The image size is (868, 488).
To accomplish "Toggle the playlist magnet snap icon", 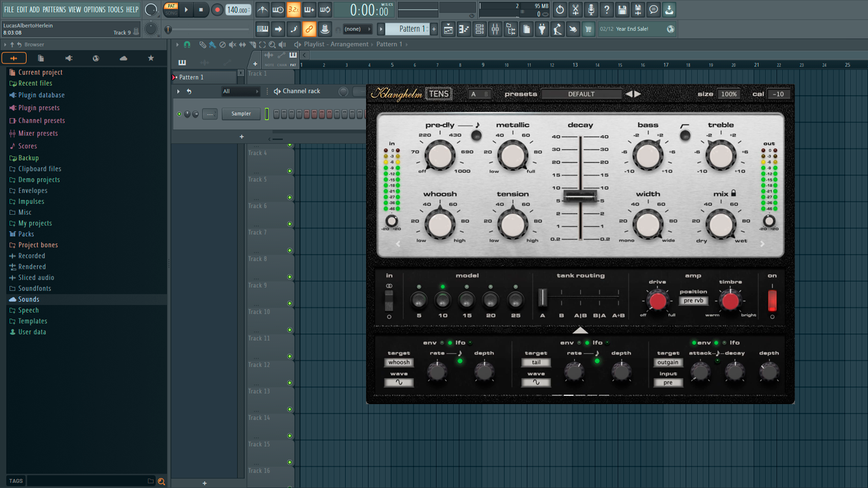I will (187, 44).
